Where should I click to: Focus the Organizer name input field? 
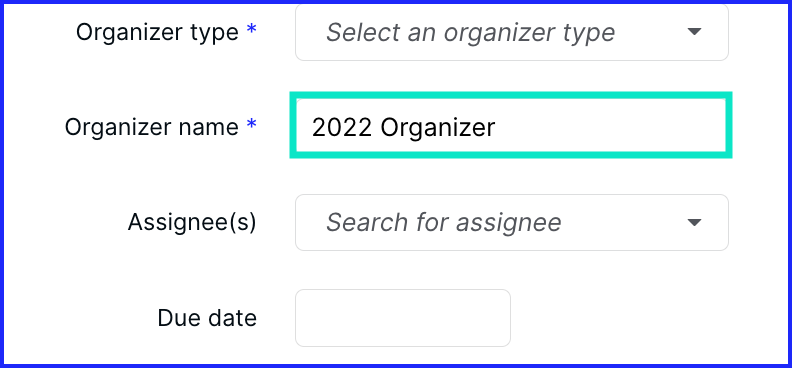(511, 125)
